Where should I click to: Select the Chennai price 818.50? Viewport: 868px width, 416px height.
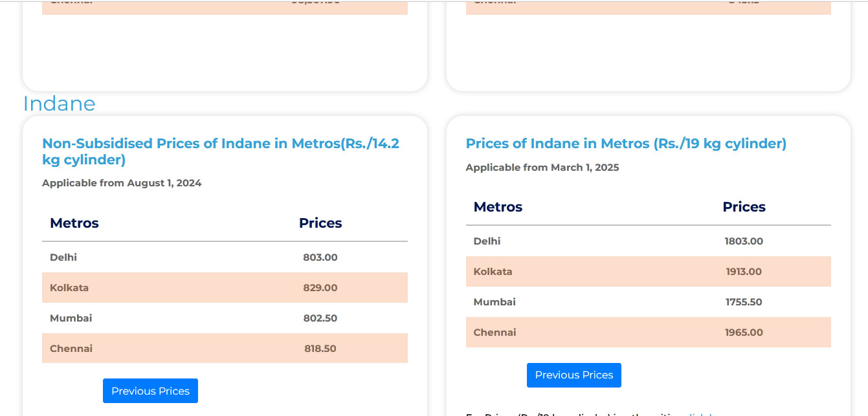(x=320, y=349)
